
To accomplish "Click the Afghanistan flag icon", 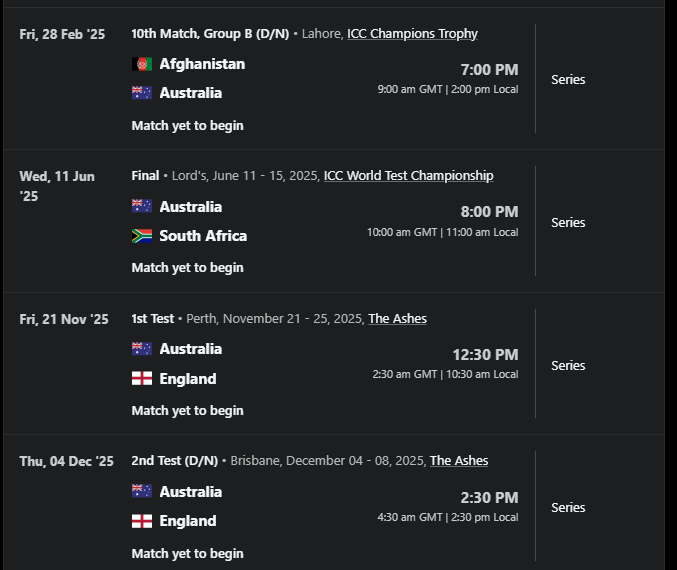I will coord(142,64).
